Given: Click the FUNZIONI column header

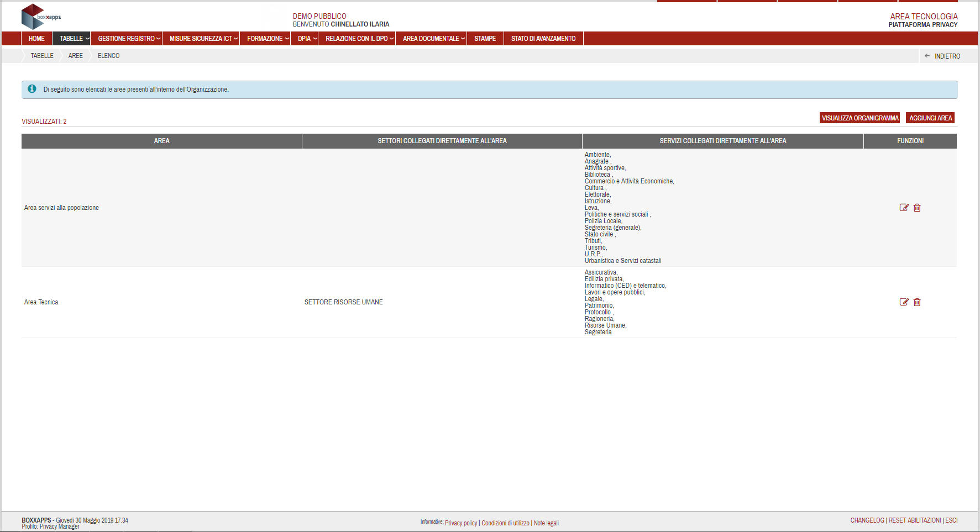Looking at the screenshot, I should tap(910, 141).
